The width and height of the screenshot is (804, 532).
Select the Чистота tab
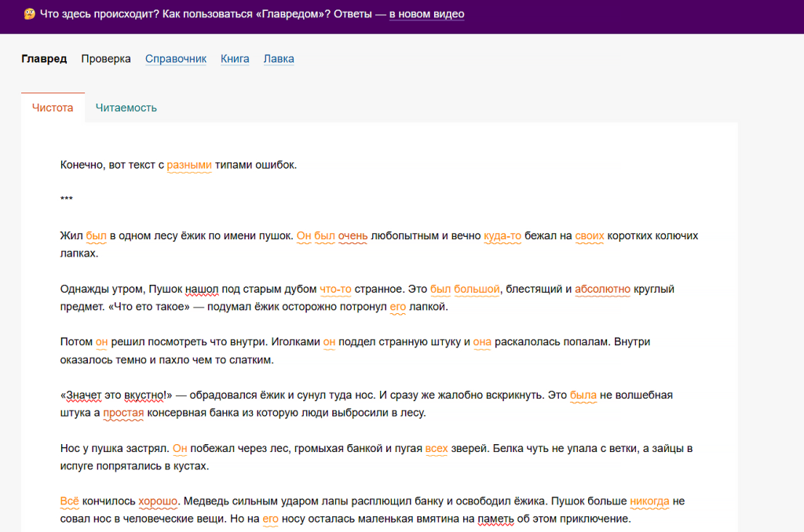tap(53, 108)
